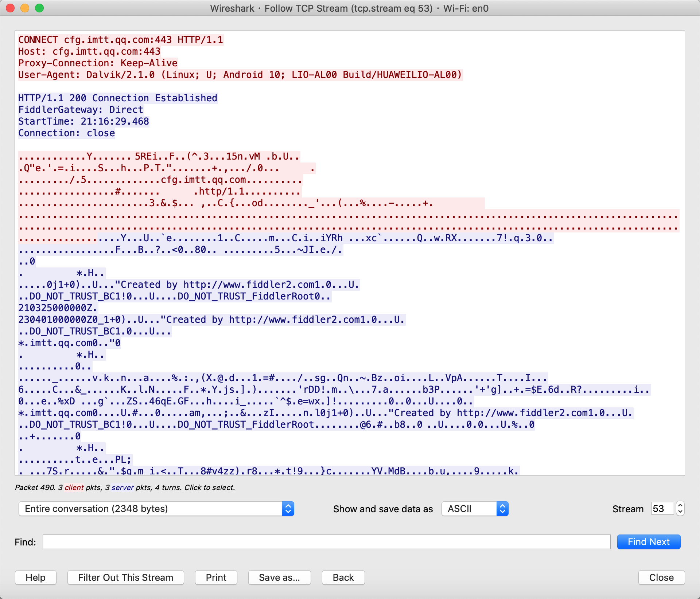Click the Close button at bottom right
The image size is (700, 599).
point(661,578)
